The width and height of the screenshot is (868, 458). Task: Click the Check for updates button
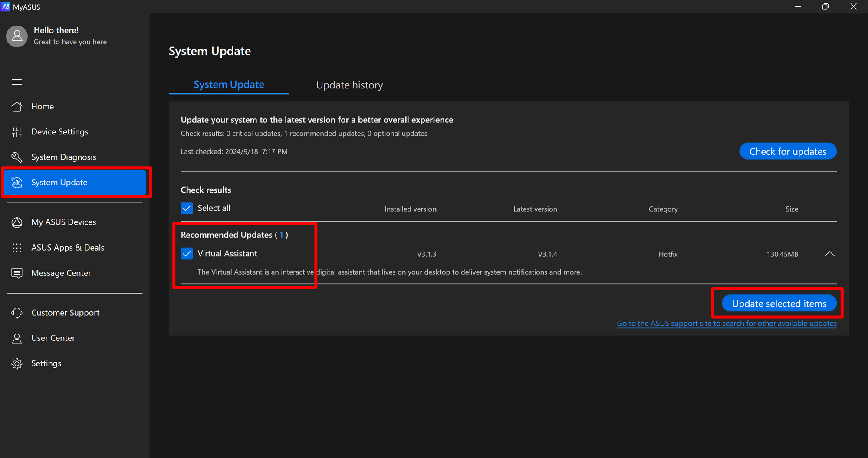[788, 151]
